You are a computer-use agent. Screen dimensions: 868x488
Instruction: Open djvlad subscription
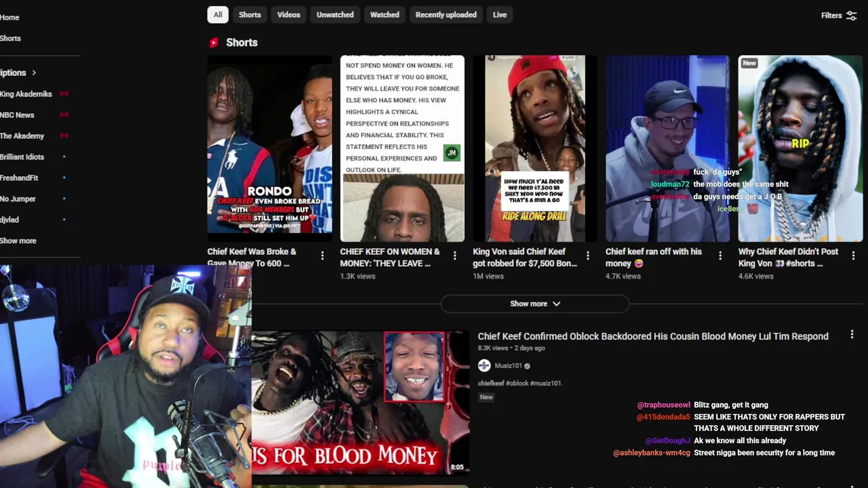tap(9, 220)
